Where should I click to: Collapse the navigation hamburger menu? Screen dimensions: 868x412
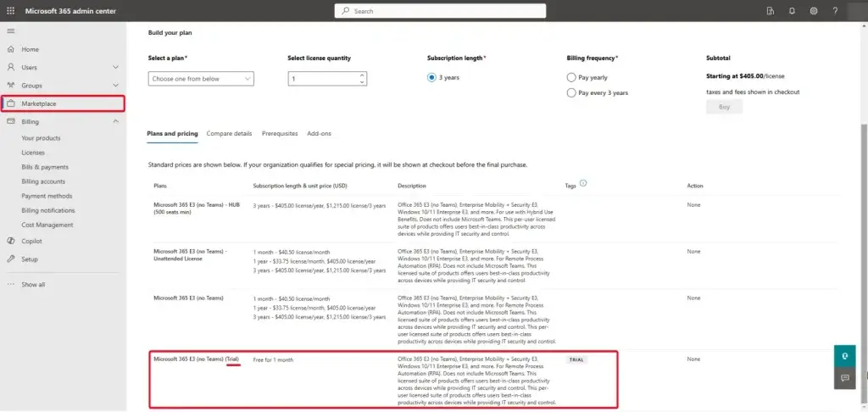[10, 31]
